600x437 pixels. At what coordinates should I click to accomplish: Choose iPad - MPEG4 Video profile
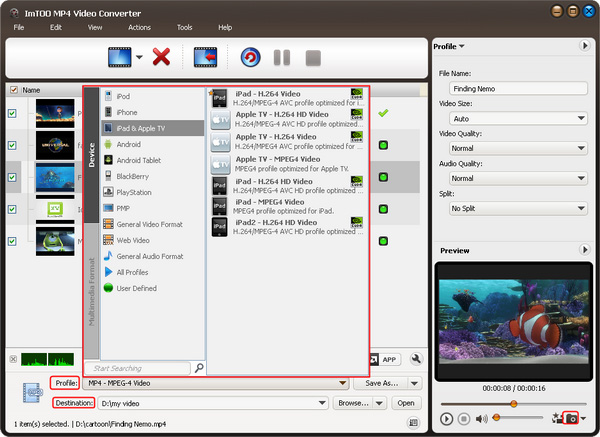click(x=287, y=206)
